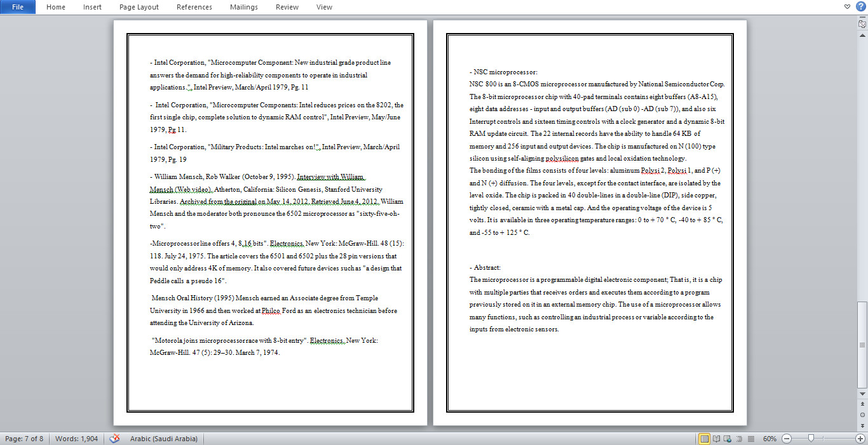Click the 'Page: 7 of 8' indicator

pos(24,439)
